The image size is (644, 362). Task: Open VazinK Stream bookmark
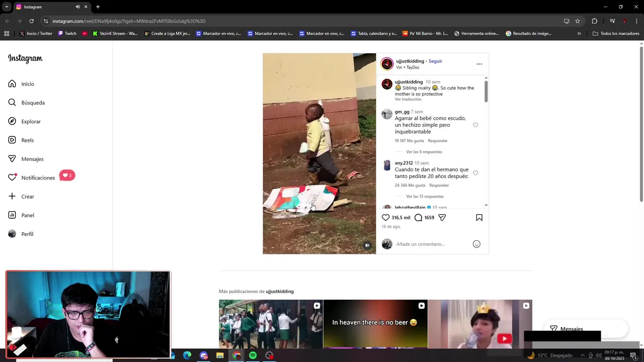(115, 34)
